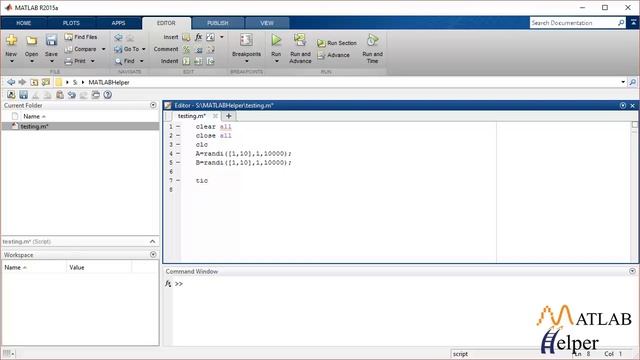Click the quick access undo icon

pyautogui.click(x=72, y=95)
